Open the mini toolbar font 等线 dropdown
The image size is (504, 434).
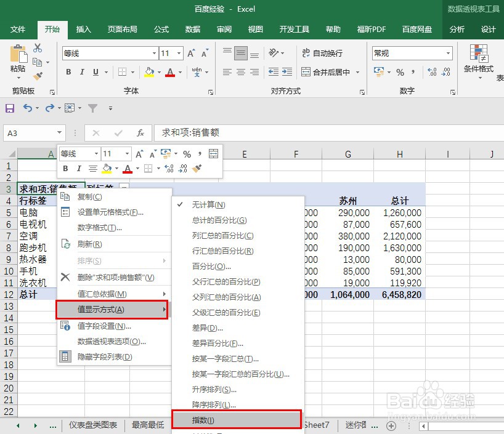coord(96,154)
